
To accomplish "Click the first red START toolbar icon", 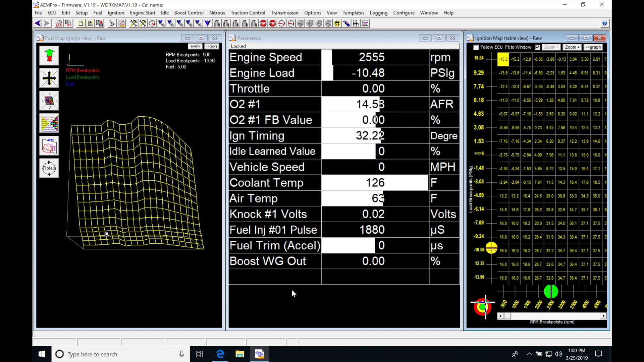I will coord(263,23).
